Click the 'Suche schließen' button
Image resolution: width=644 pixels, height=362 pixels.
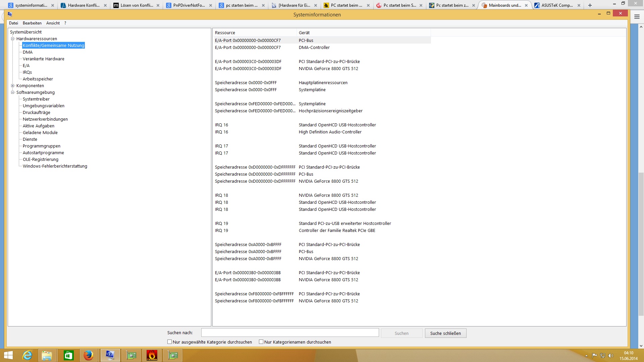point(445,333)
